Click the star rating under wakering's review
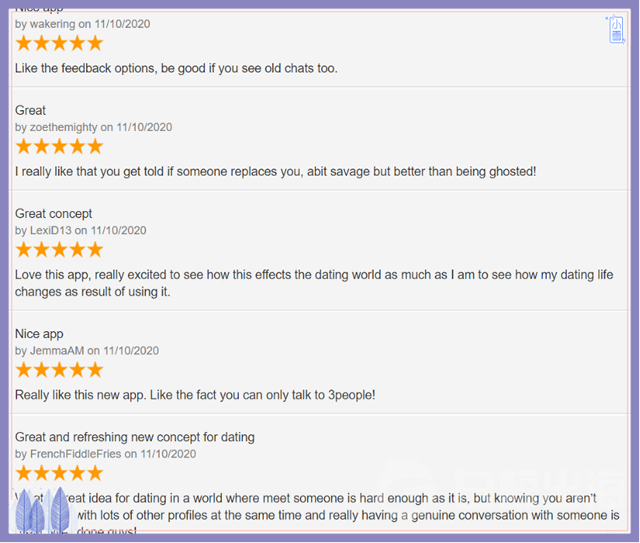 coord(59,43)
